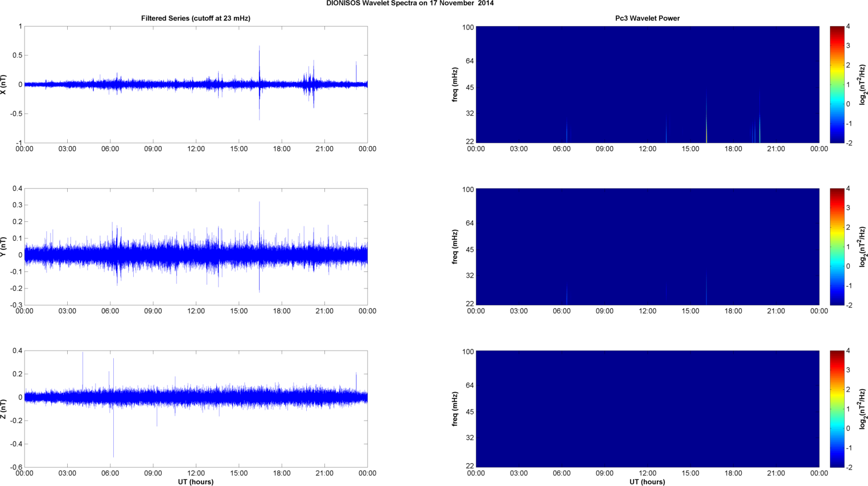This screenshot has height=486, width=868.
Task: Click the 21:00 tick below the bottom spectrogram
Action: 776,473
